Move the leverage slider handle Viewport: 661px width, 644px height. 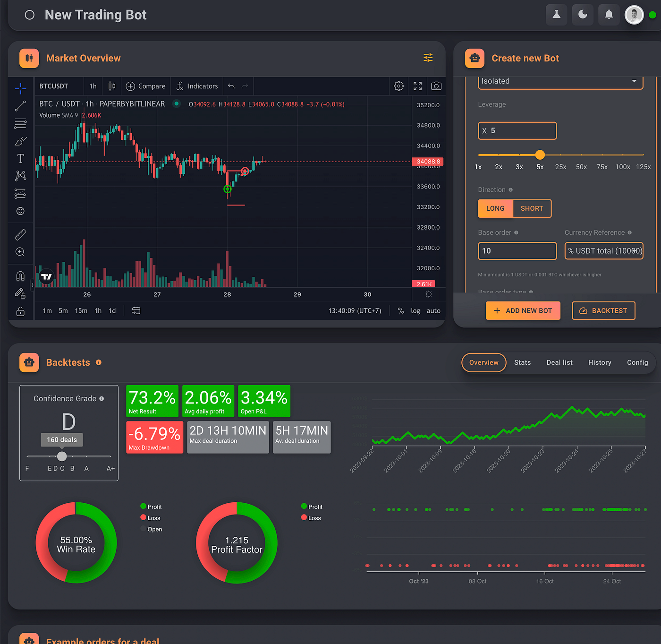(540, 155)
